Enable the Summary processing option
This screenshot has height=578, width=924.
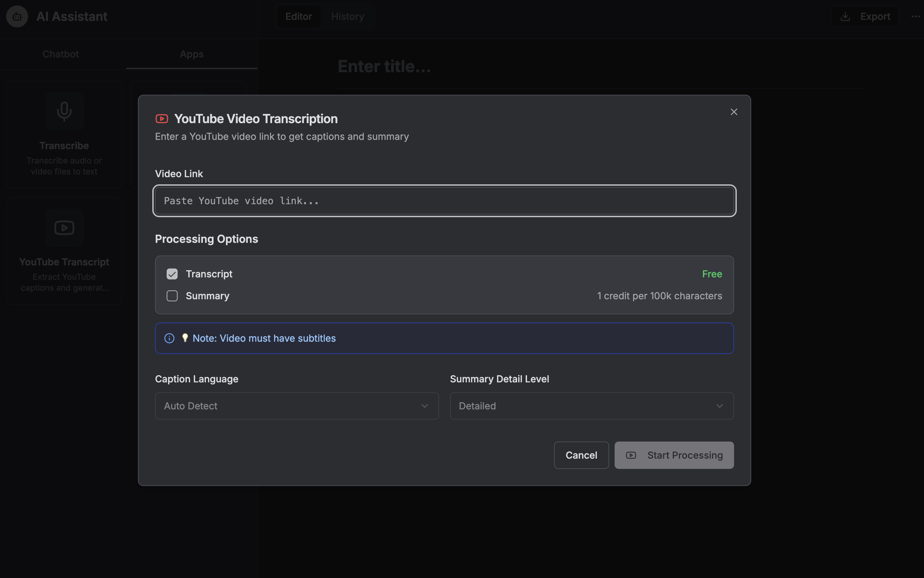(172, 295)
